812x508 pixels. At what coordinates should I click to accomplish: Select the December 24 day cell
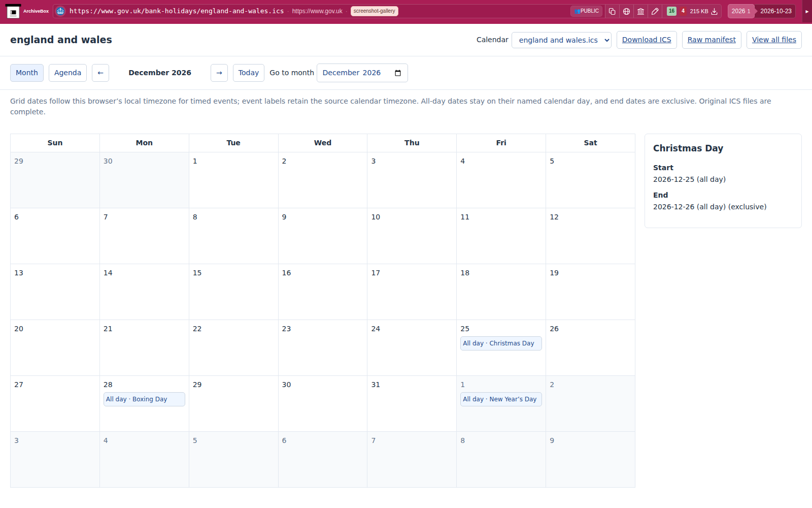(412, 347)
